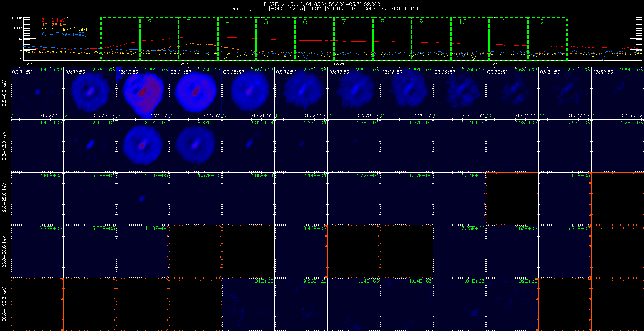Select the 3.0-6.0 keV image with peak 2.79E+03
644x331 pixels.
[459, 93]
